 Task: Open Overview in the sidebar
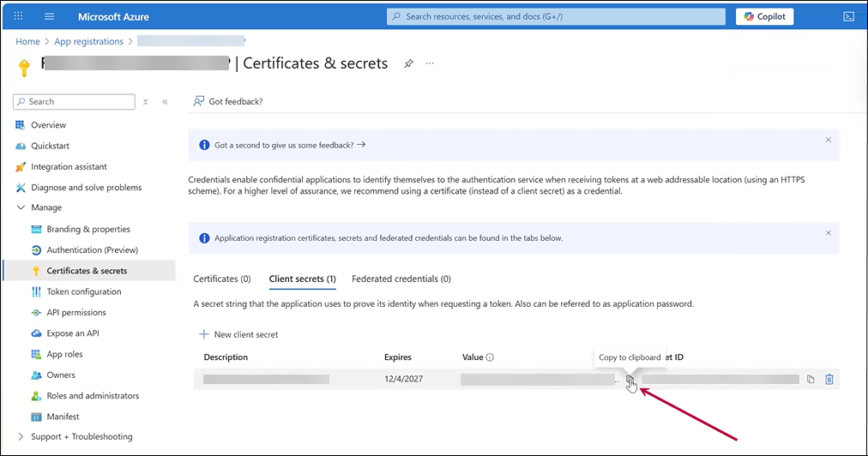pyautogui.click(x=48, y=125)
